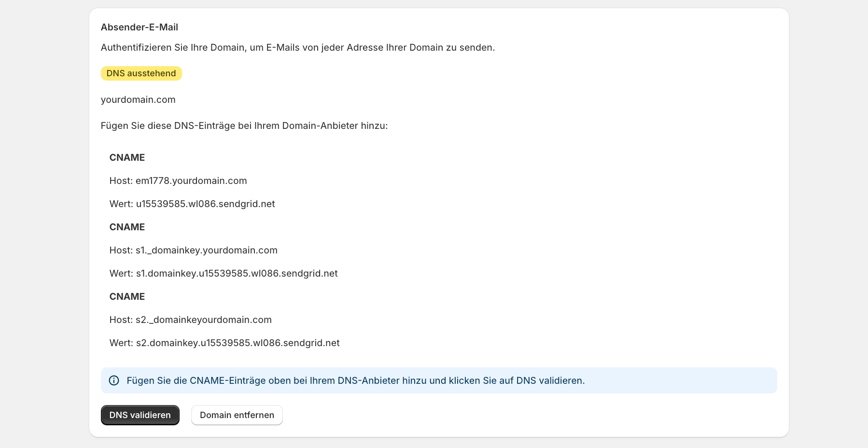Image resolution: width=868 pixels, height=448 pixels.
Task: Click the Domain entfernen button
Action: tap(237, 415)
